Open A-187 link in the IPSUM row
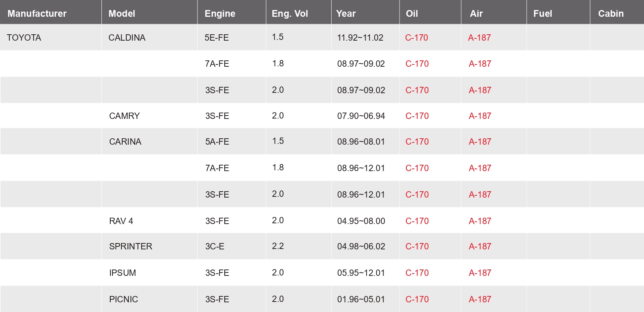Screen dimensions: 644x312 (480, 273)
